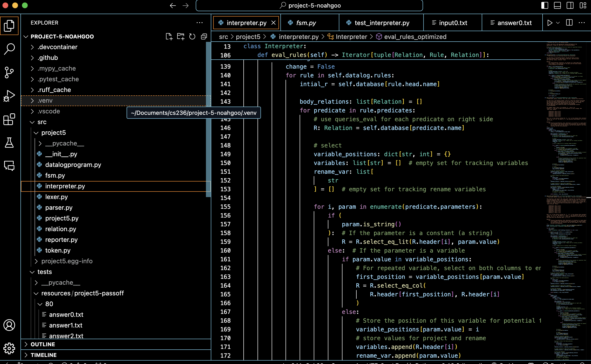Go back with the navigation arrow
Screen dimensions: 591x364
(173, 6)
